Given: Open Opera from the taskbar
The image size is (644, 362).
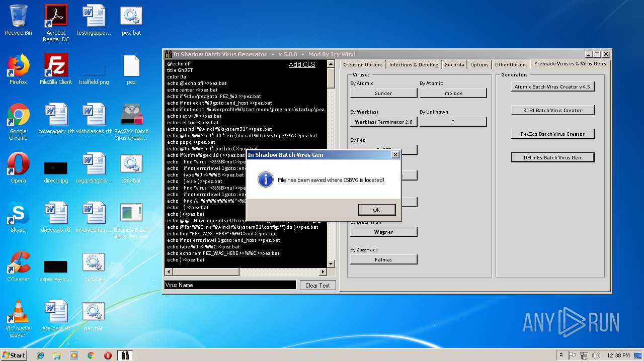Looking at the screenshot, I should click(x=108, y=355).
